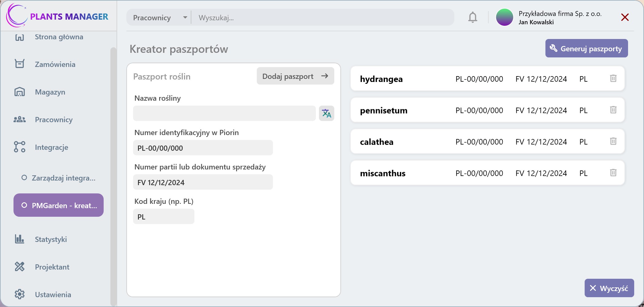This screenshot has height=307, width=644.
Task: Click the Plants Manager logo
Action: pos(58,16)
